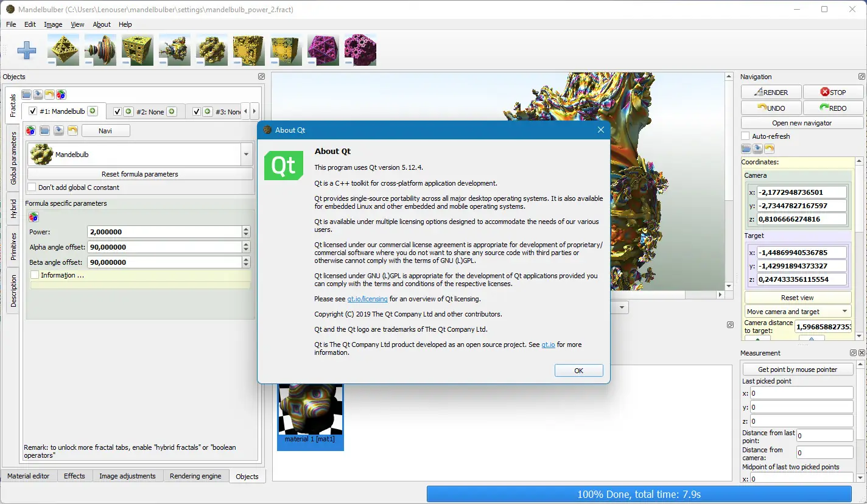Screen dimensions: 867x504
Task: Click the Power value input field
Action: click(x=164, y=232)
